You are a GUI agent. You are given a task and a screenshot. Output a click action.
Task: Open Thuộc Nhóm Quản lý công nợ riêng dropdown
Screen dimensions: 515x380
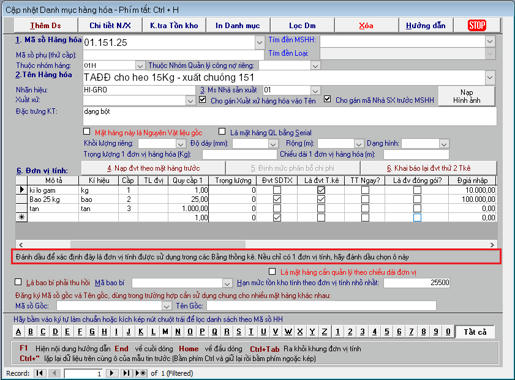315,66
